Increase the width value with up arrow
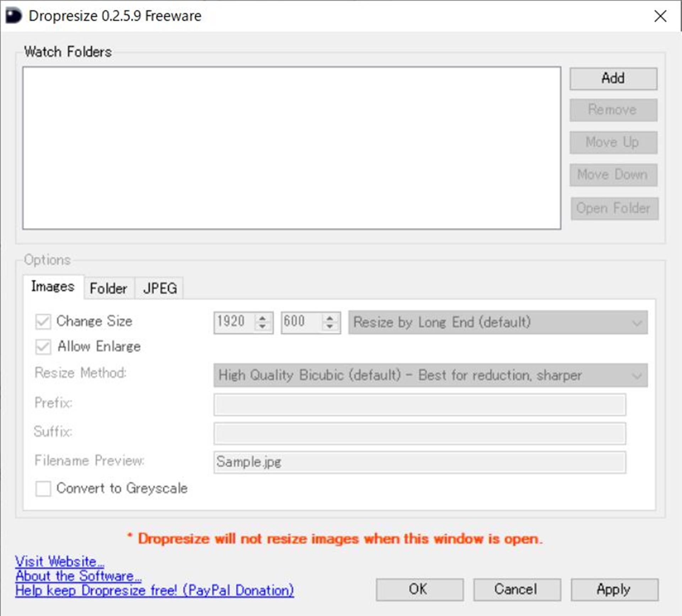Viewport: 682px width, 616px height. [262, 318]
